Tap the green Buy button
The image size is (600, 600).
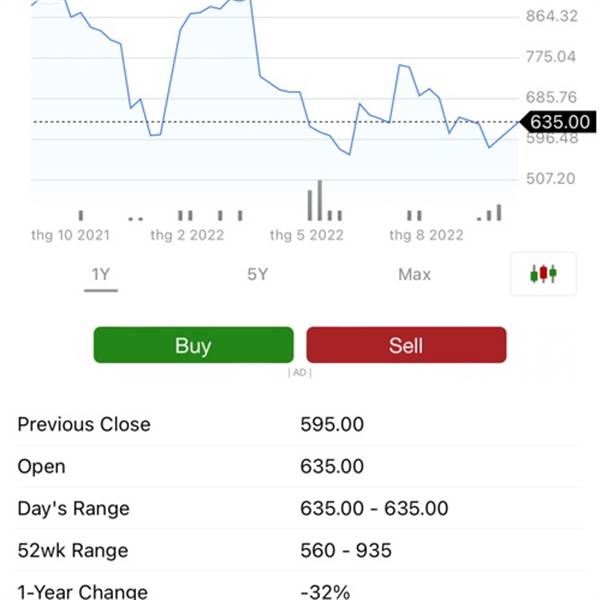coord(194,345)
